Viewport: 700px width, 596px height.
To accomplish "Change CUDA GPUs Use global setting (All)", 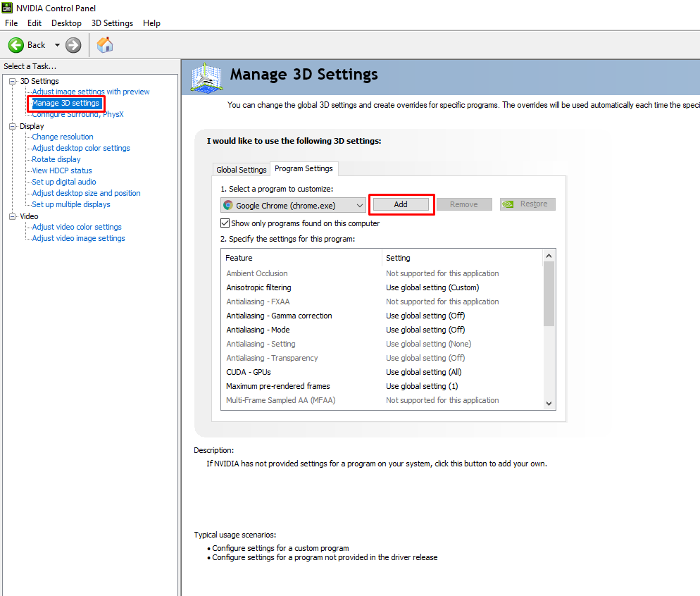I will point(423,372).
